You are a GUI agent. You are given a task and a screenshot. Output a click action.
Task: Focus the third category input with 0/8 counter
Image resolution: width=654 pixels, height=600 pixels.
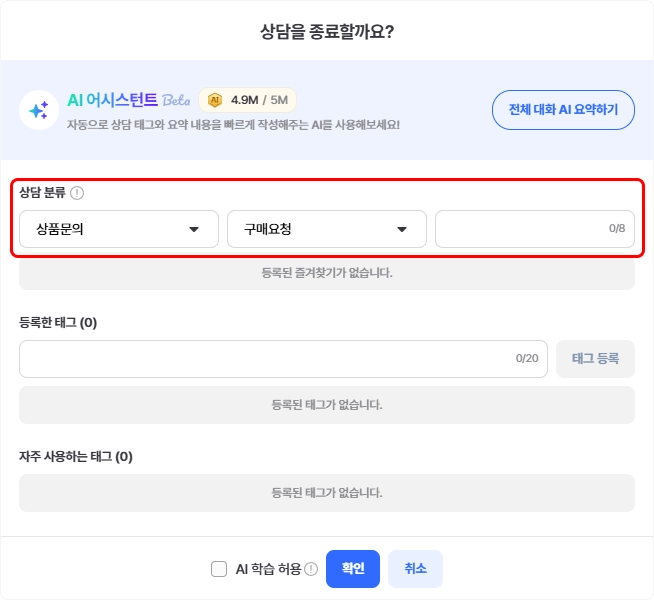click(x=520, y=229)
